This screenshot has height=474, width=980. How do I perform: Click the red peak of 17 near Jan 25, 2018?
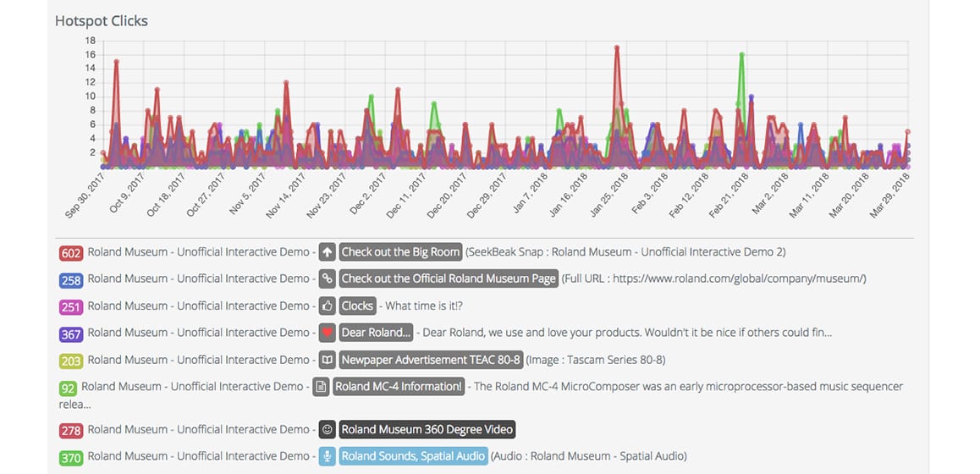point(617,47)
